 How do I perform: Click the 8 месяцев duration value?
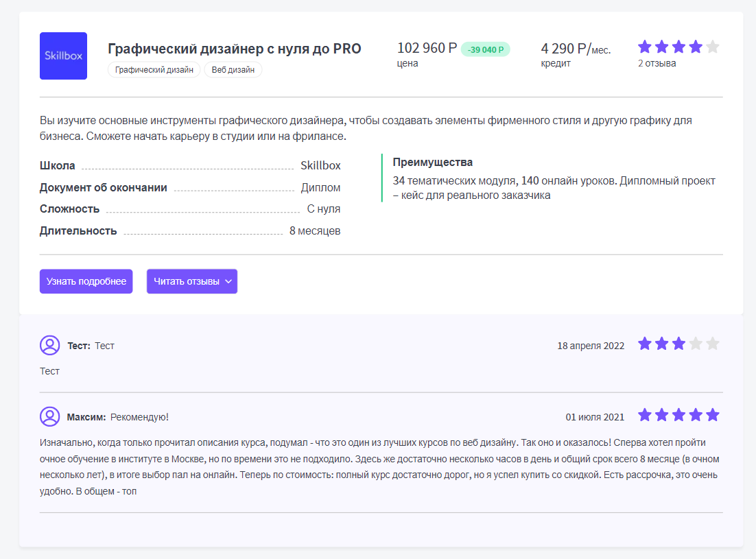coord(315,231)
